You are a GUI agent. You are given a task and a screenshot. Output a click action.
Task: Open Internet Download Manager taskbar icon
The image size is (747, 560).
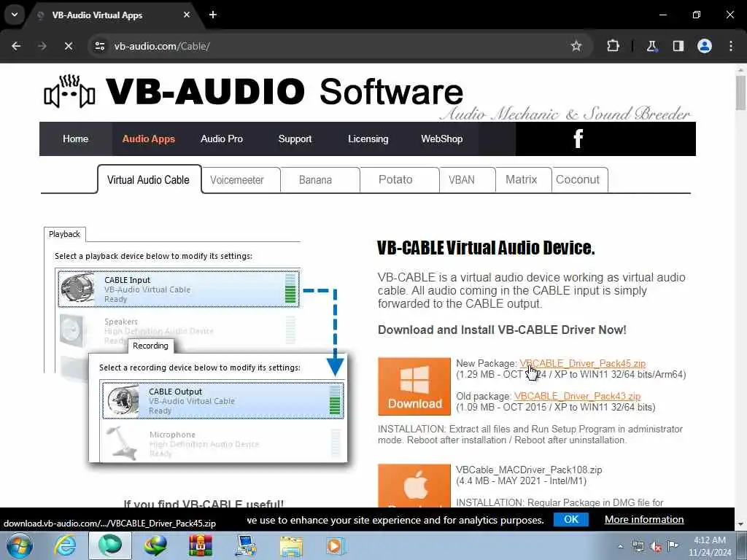155,545
